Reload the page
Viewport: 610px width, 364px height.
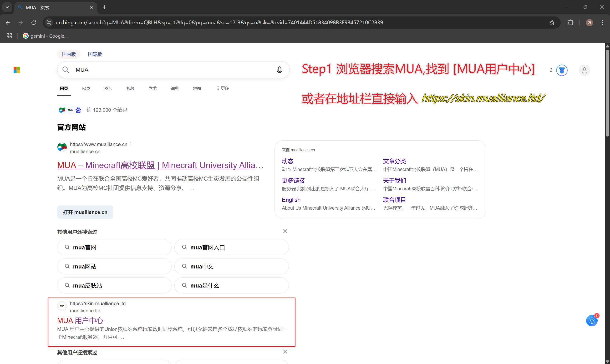point(34,23)
